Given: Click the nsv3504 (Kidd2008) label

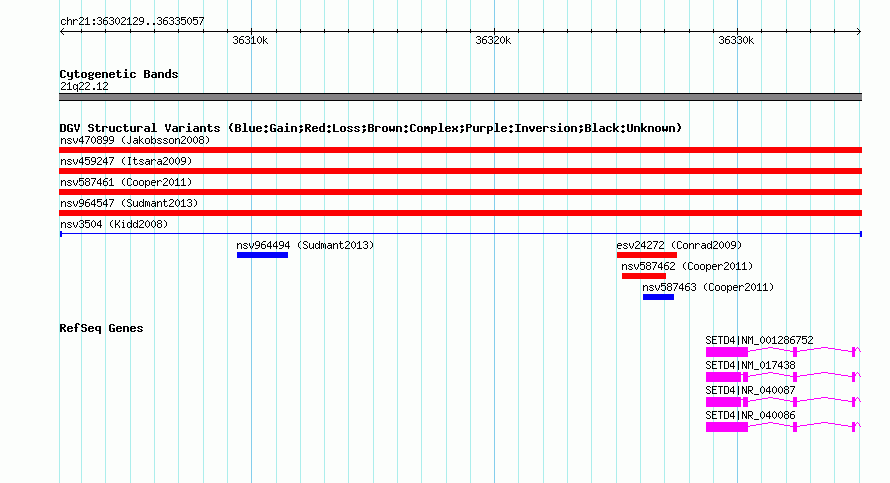Looking at the screenshot, I should point(114,224).
